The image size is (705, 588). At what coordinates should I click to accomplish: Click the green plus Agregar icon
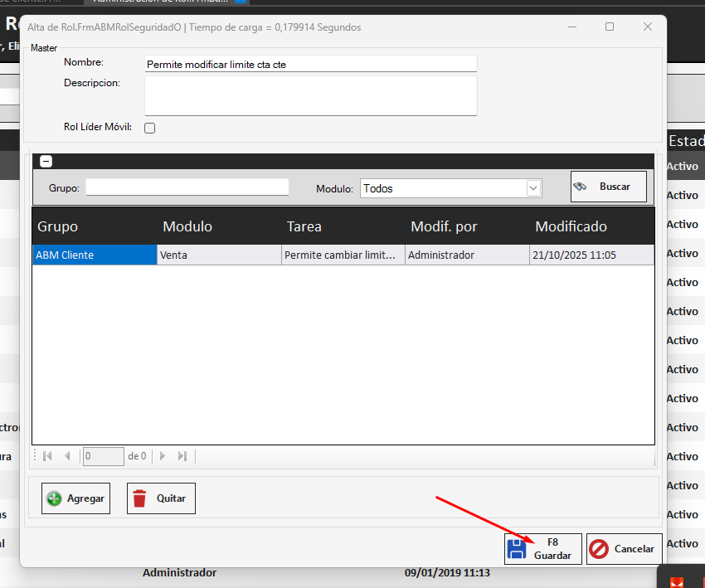(x=55, y=498)
